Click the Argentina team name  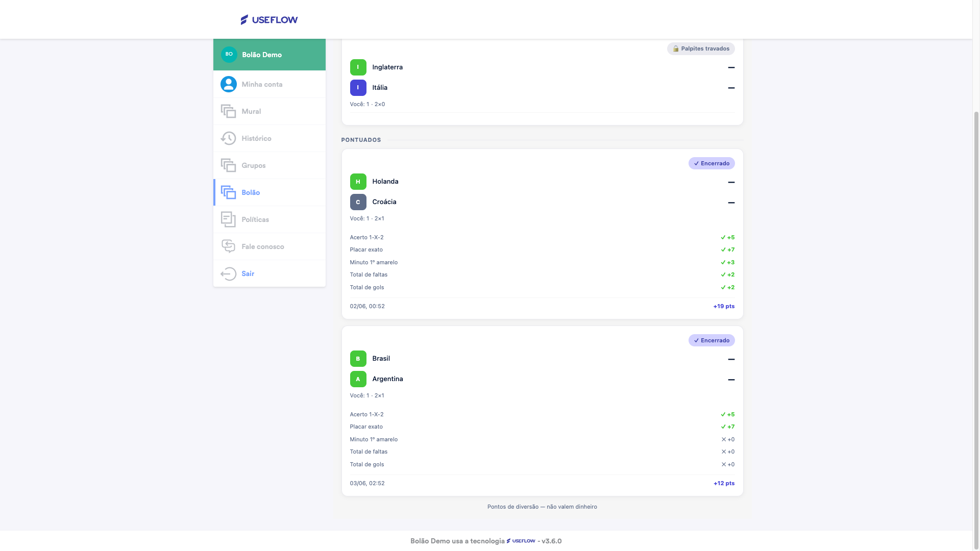coord(387,379)
